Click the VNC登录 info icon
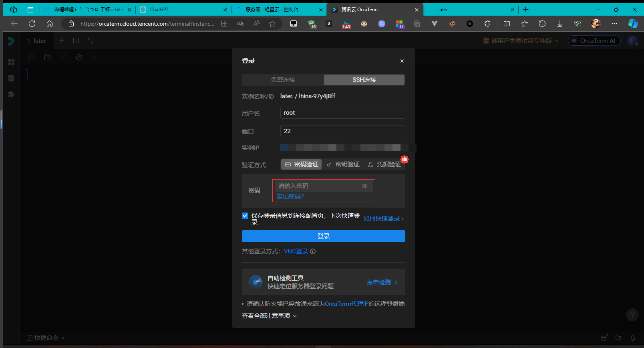Screen dimensions: 644x348 point(313,251)
